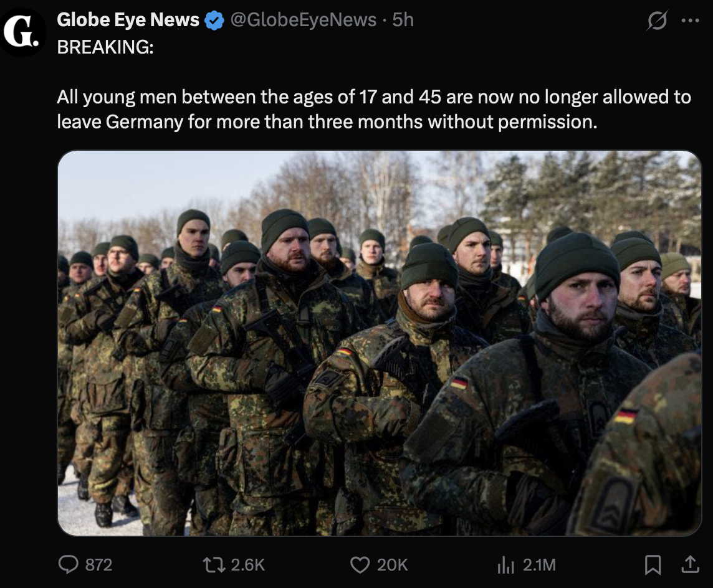Open the share upload-arrow menu
713x588 pixels.
(x=690, y=564)
